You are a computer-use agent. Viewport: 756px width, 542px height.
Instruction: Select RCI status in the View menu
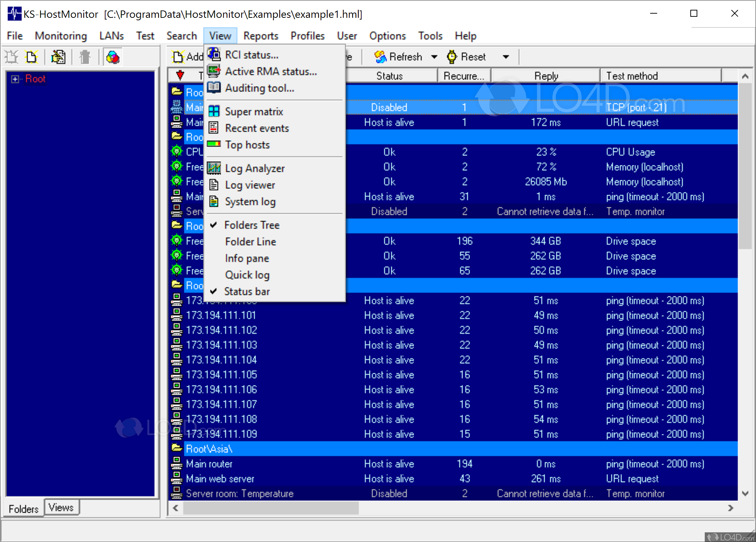click(252, 54)
